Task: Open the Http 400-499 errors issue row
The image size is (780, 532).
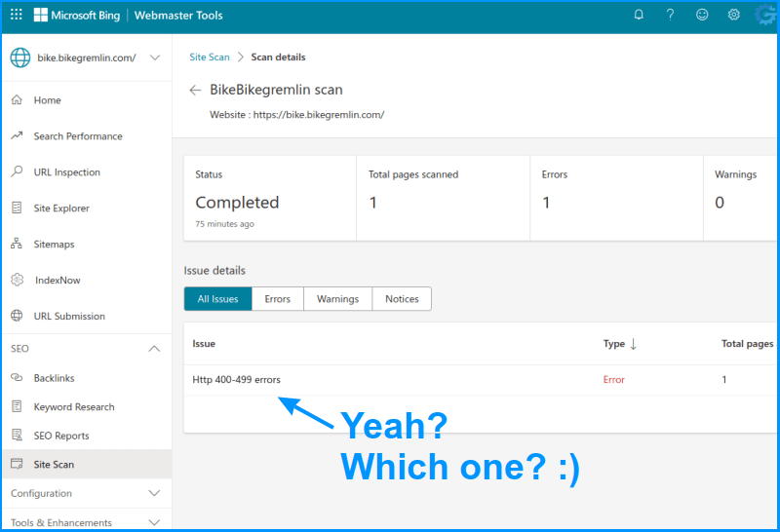Action: [480, 380]
